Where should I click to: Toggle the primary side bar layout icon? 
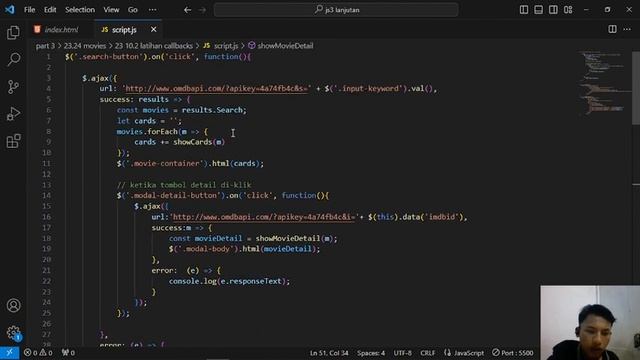coord(524,9)
